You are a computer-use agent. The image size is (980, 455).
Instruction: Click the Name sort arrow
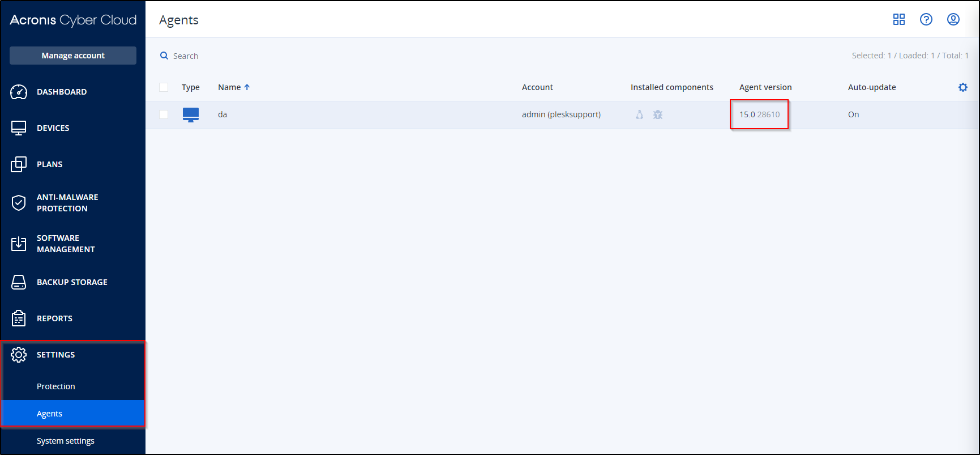(247, 87)
